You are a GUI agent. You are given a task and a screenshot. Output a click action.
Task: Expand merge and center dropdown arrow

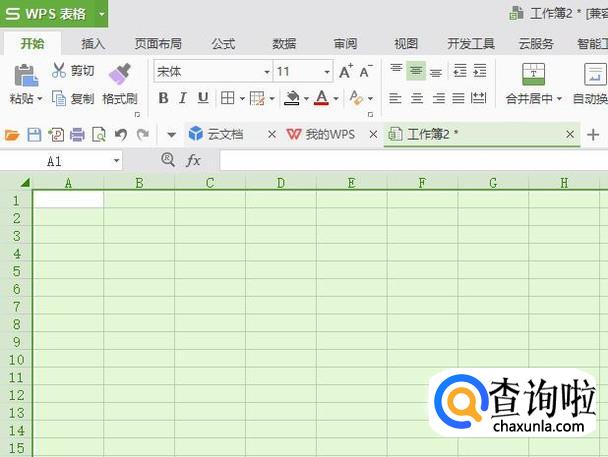559,99
